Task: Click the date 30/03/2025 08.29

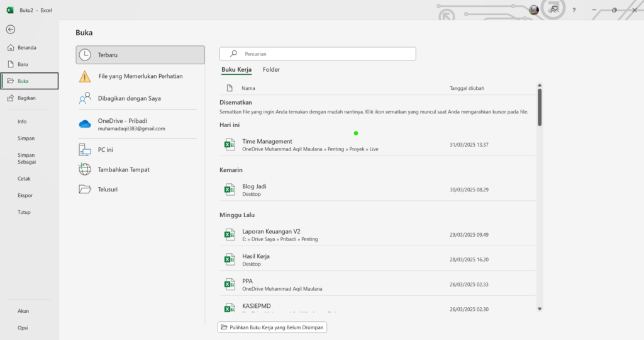Action: (469, 190)
